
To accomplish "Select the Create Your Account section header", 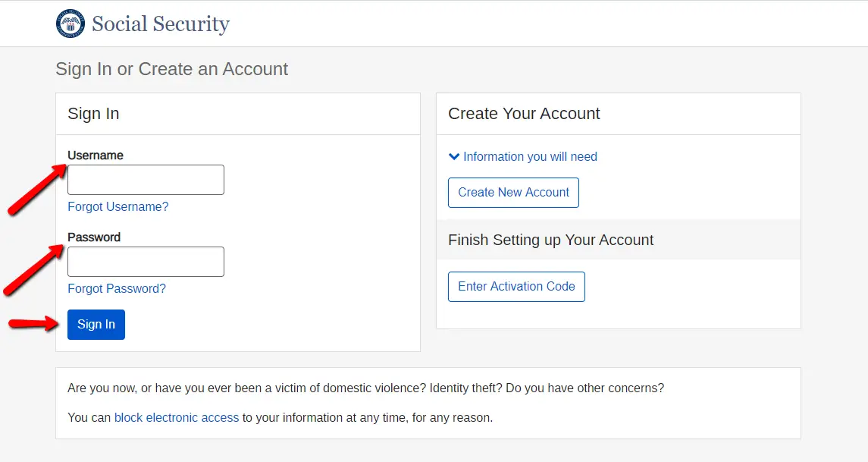I will (x=524, y=113).
